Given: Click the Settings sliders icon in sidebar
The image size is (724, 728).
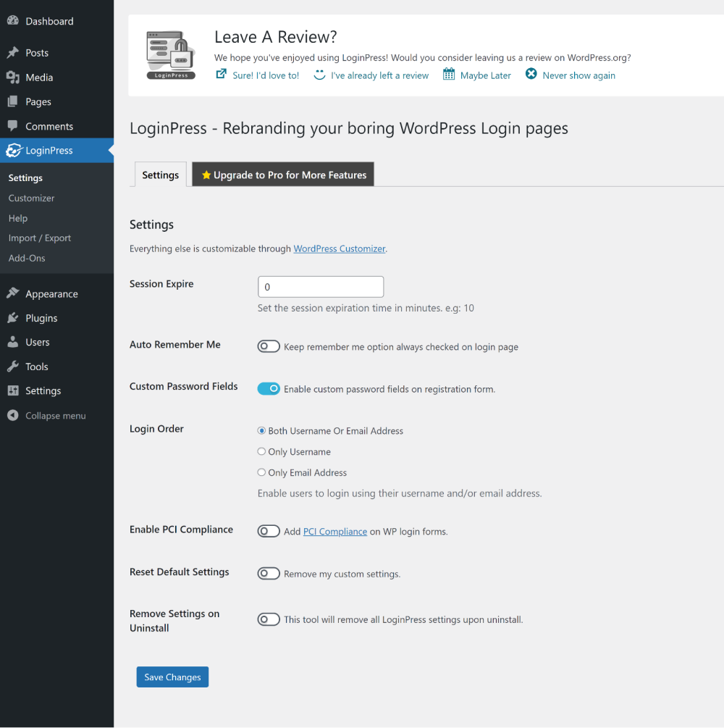Looking at the screenshot, I should pyautogui.click(x=13, y=390).
